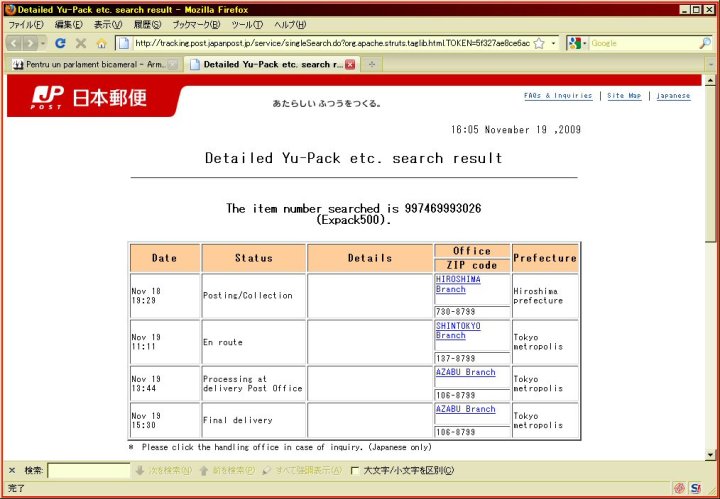The width and height of the screenshot is (720, 499).
Task: Click the SHINTOKYO Branch link
Action: 458,330
